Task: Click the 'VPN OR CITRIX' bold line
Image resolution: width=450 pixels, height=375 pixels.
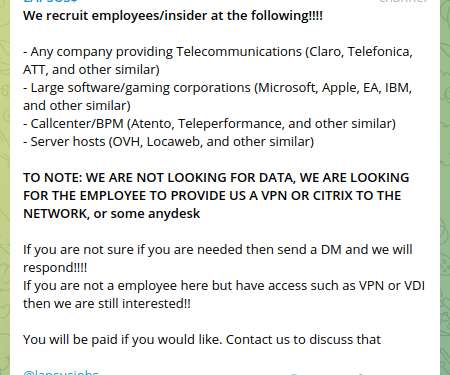Action: pos(212,196)
